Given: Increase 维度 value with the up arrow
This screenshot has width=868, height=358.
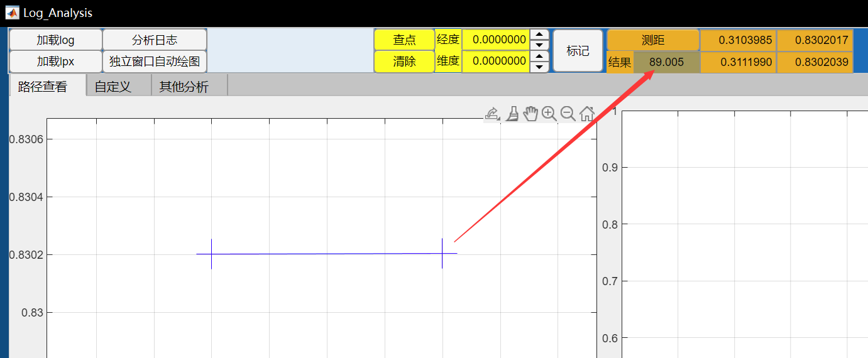Looking at the screenshot, I should [x=539, y=57].
